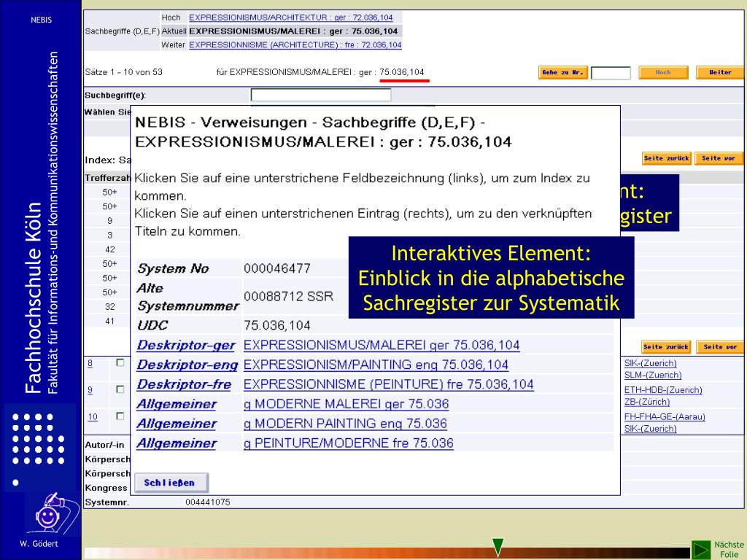Open the EXPRESSIONNISME (PEINTURE) fre 75.036,104 entry
Screen dimensions: 747x560
point(388,384)
